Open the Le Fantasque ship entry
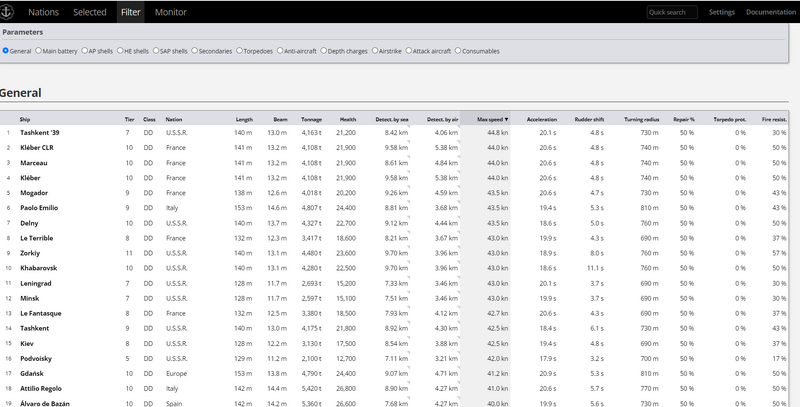This screenshot has height=407, width=800. click(x=40, y=313)
